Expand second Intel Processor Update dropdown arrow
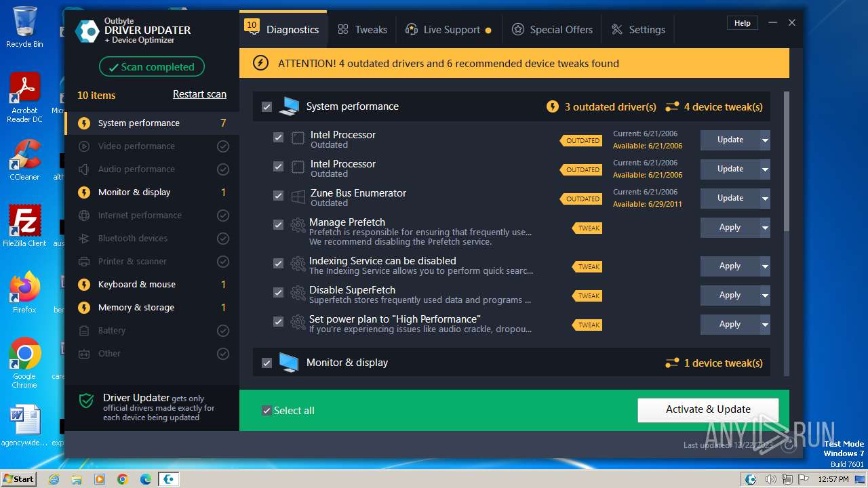This screenshot has height=488, width=868. (x=765, y=169)
